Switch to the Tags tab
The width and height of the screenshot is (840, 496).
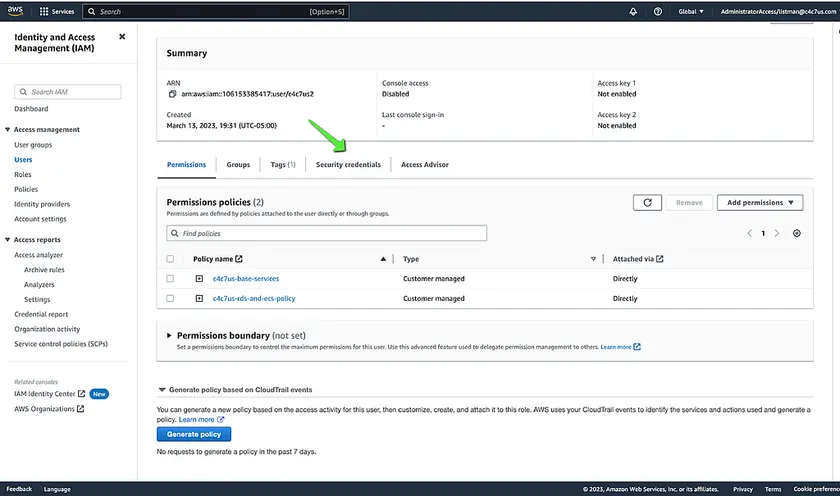pyautogui.click(x=283, y=164)
